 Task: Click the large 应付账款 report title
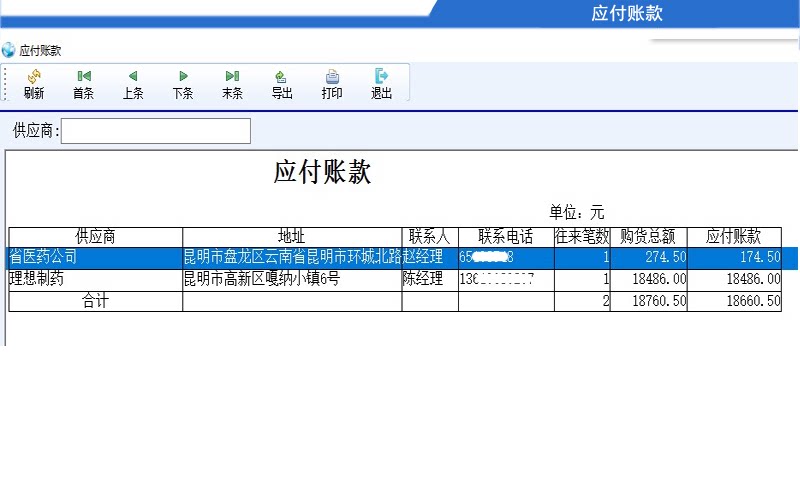(x=322, y=172)
